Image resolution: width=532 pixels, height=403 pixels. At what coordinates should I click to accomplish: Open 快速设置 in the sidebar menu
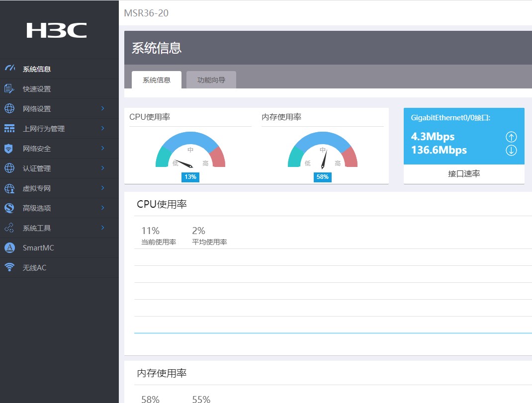pos(59,89)
